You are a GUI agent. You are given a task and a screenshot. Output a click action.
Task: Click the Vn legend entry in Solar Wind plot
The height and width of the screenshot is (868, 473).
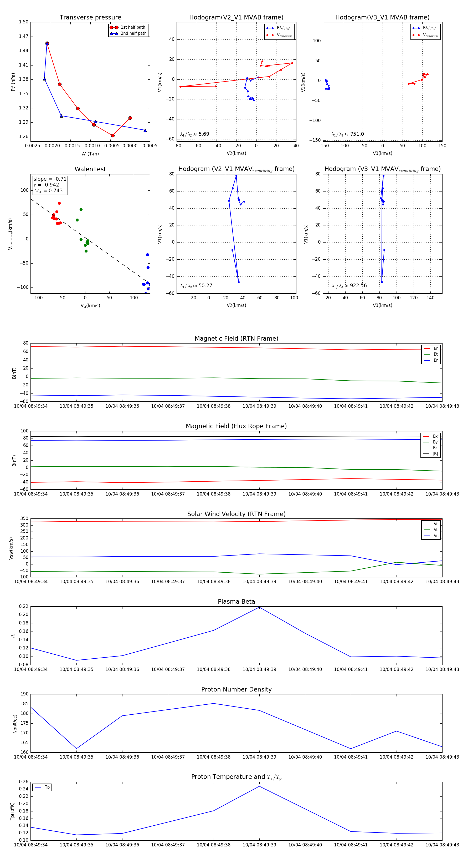[431, 536]
